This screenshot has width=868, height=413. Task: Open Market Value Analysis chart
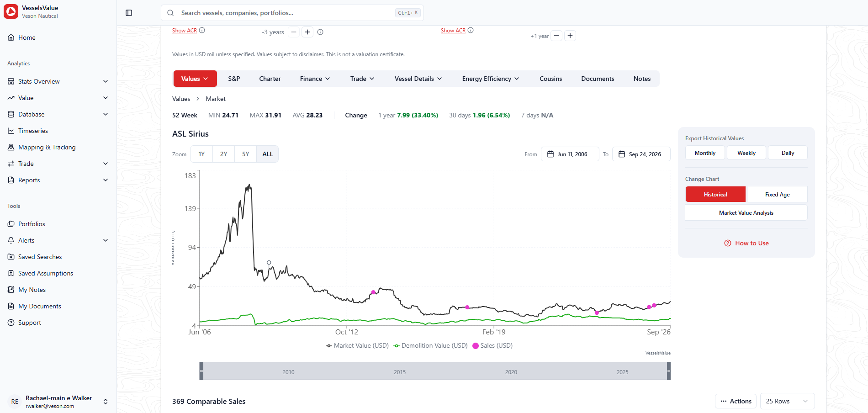746,212
